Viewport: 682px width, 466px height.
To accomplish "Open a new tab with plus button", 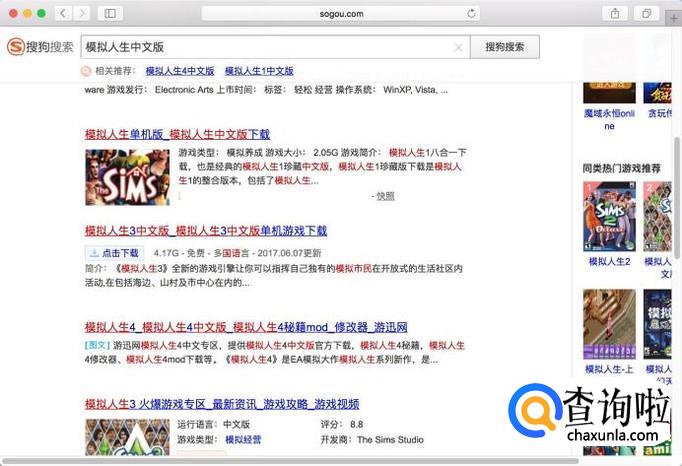I will pos(674,19).
